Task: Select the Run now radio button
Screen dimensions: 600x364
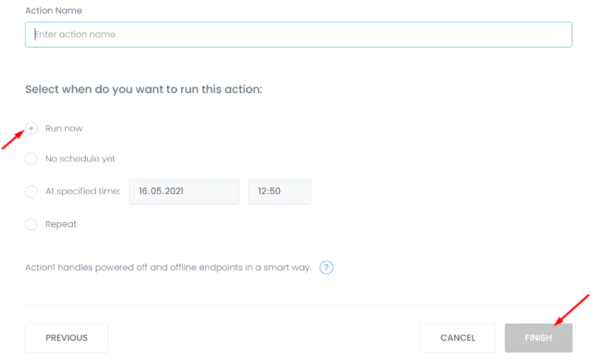Action: [31, 128]
